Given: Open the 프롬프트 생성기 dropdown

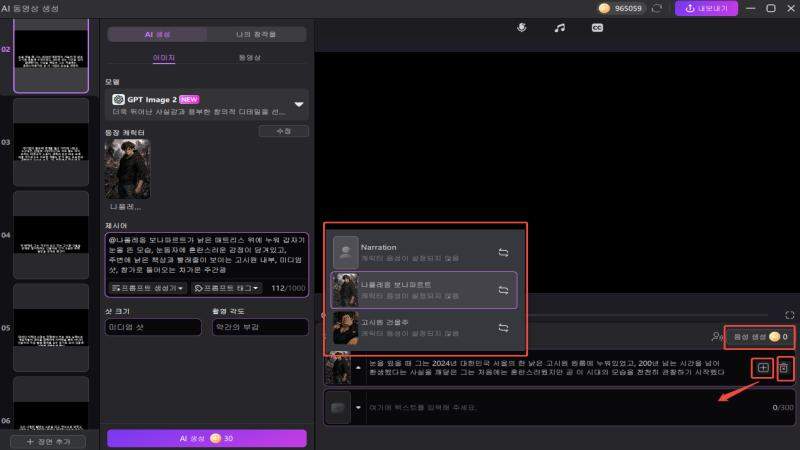Looking at the screenshot, I should click(147, 288).
